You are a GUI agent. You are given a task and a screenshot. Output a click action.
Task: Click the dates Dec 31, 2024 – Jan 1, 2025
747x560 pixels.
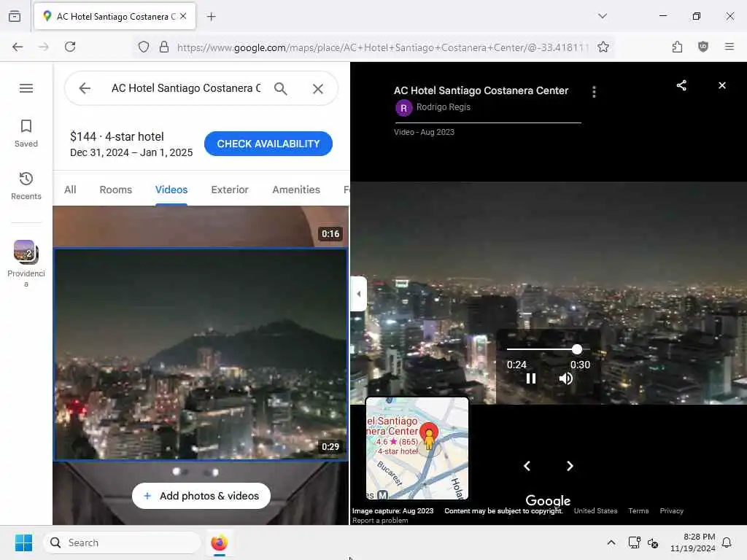131,152
